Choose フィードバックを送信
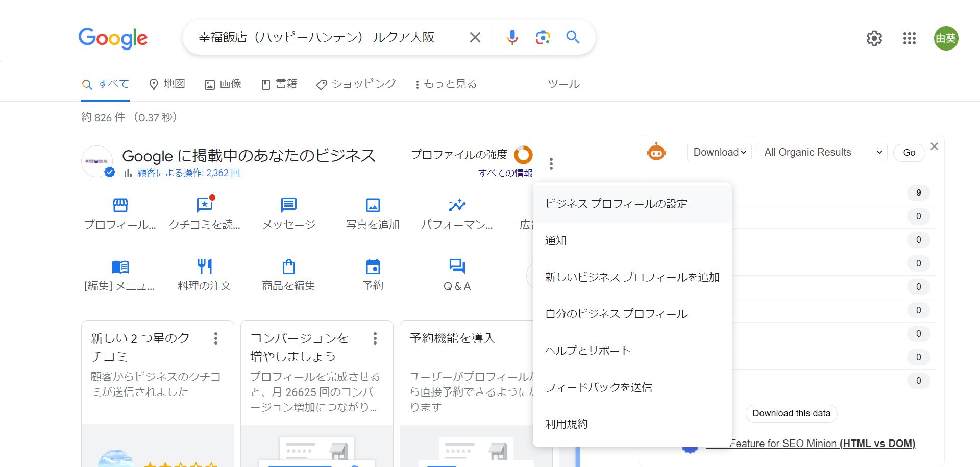This screenshot has width=980, height=467. (x=632, y=387)
